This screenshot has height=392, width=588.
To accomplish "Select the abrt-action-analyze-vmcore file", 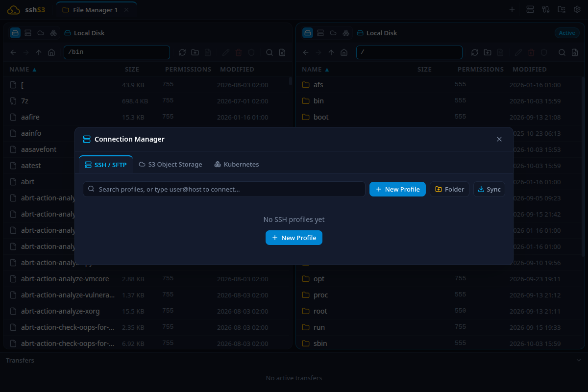I will pyautogui.click(x=146, y=279).
